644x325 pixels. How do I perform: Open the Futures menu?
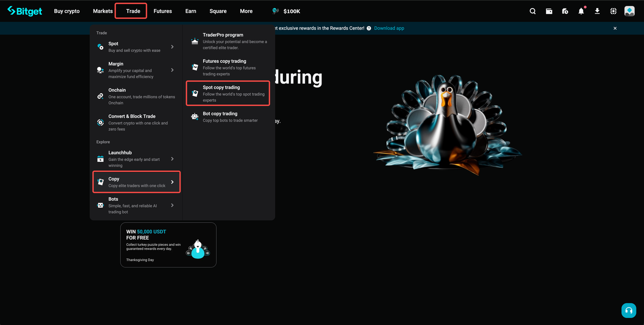click(x=163, y=11)
